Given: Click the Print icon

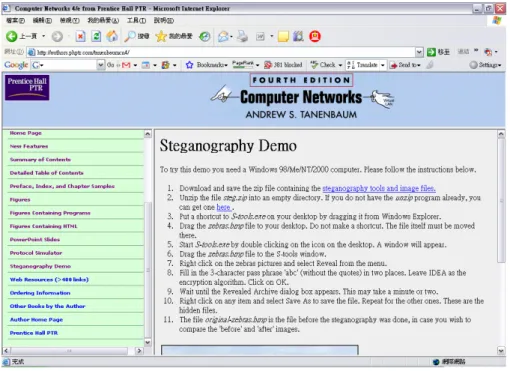Looking at the screenshot, I should [x=242, y=36].
